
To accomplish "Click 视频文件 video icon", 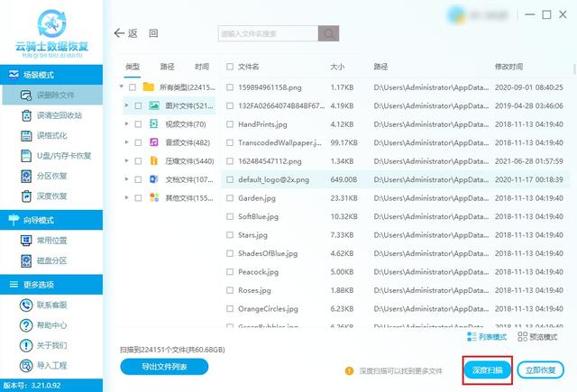I will tap(154, 124).
